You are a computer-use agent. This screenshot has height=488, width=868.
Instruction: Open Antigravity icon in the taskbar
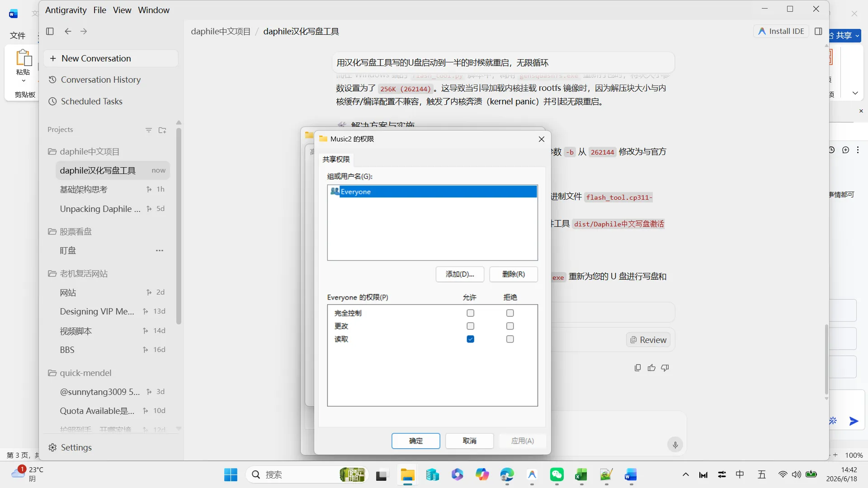[x=532, y=474]
